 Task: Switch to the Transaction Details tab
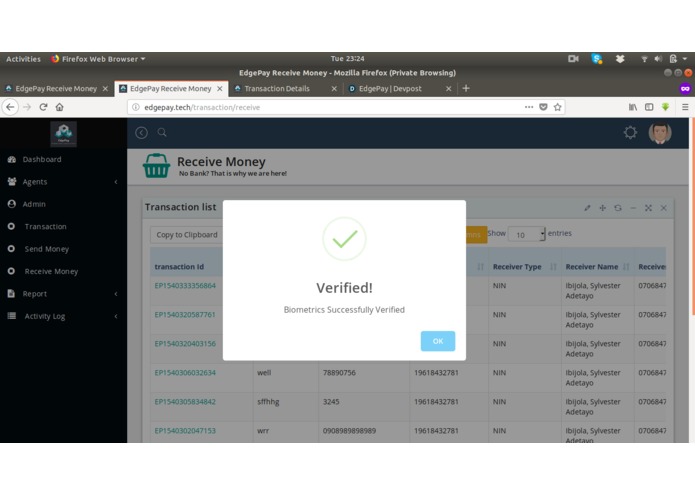[277, 89]
